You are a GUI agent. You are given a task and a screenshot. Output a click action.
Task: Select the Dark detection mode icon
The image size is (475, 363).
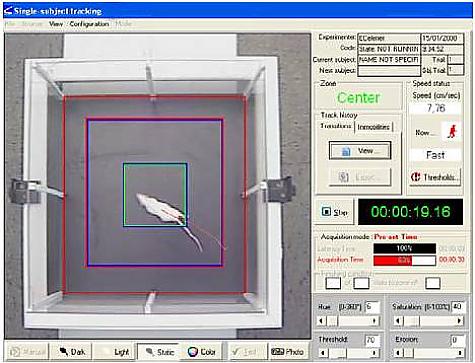73,352
